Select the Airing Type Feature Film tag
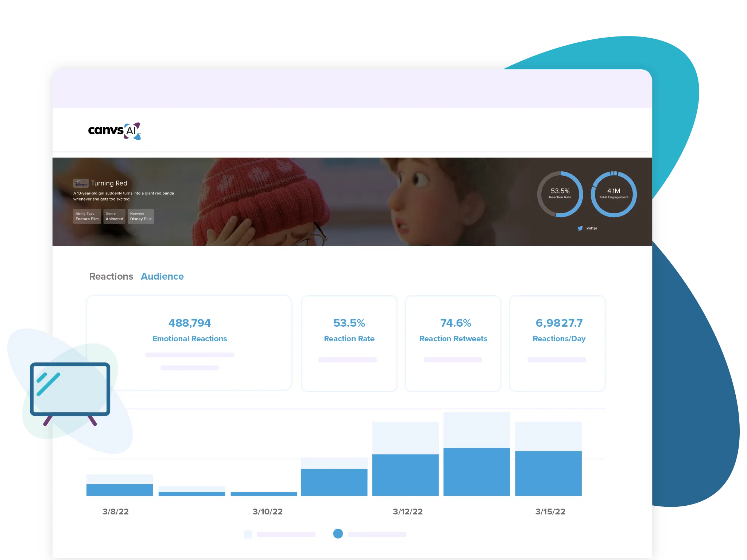747x560 pixels. (x=87, y=217)
